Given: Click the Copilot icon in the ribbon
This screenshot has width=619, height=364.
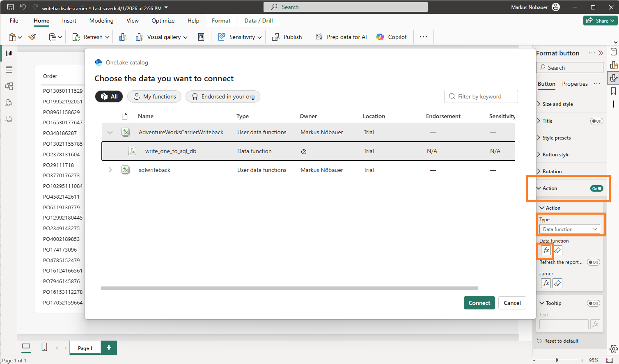Looking at the screenshot, I should point(380,37).
